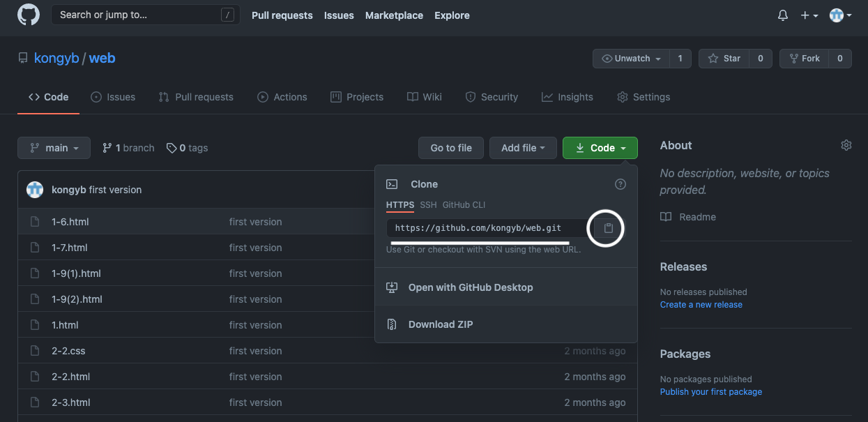Open the web repository link
This screenshot has width=868, height=422.
click(102, 58)
